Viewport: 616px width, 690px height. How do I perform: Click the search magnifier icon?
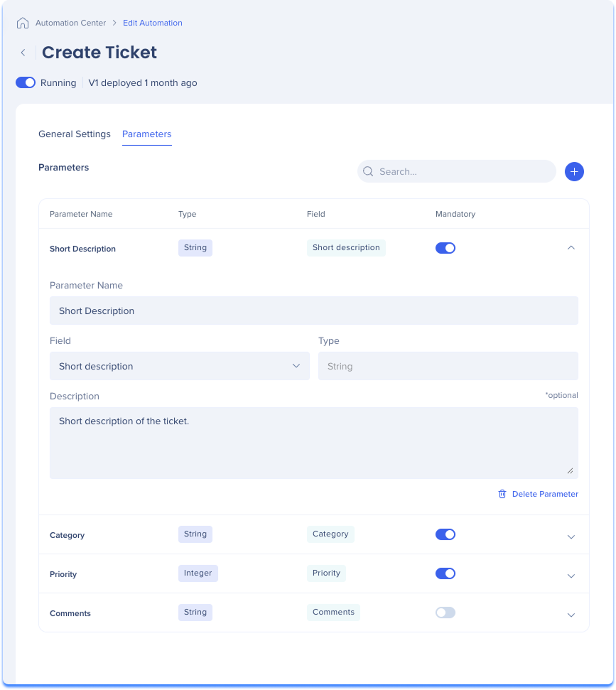point(368,172)
